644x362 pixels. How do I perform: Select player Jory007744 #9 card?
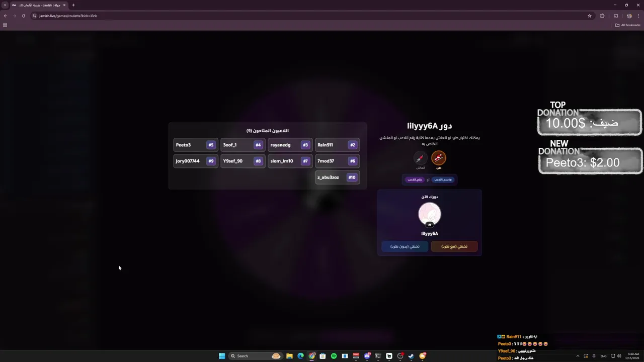click(x=195, y=161)
